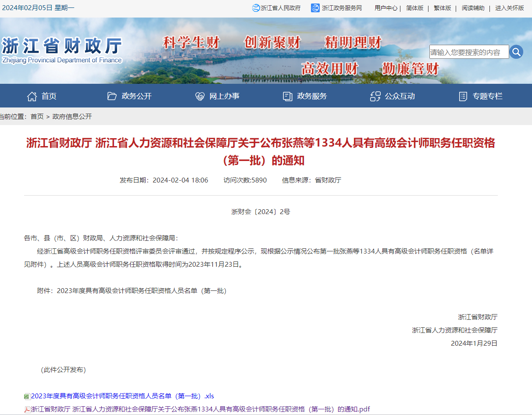The width and height of the screenshot is (532, 415).
Task: Click the handshake icon beside 网上办事
Action: (x=200, y=96)
